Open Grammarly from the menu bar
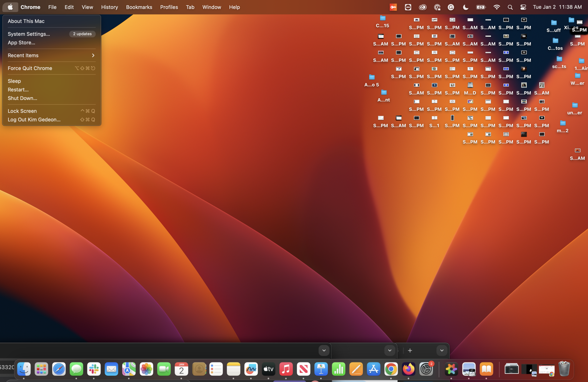Screen dimensions: 588x382 point(451,7)
